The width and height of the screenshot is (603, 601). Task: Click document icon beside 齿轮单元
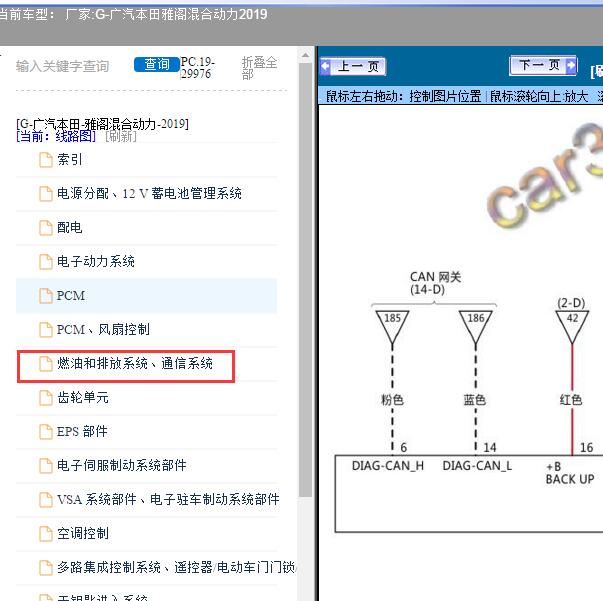pyautogui.click(x=46, y=398)
